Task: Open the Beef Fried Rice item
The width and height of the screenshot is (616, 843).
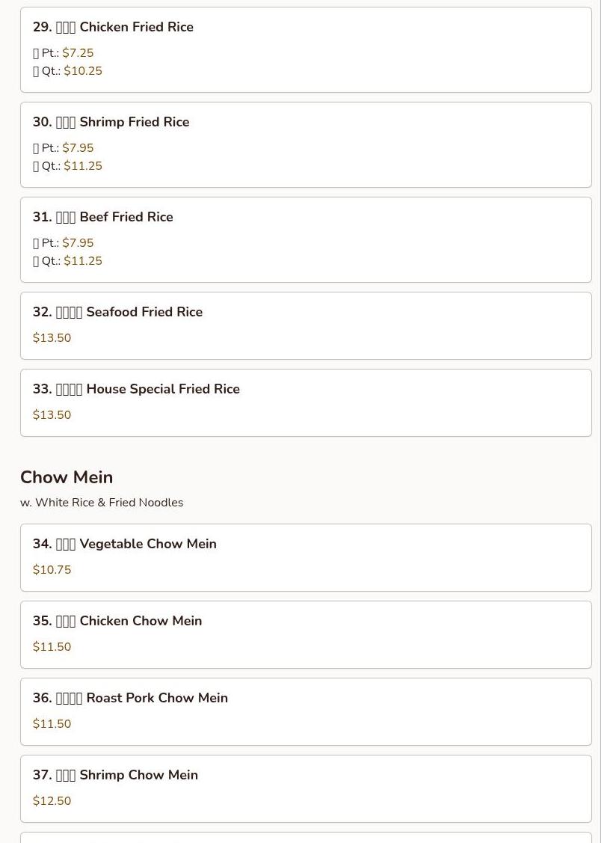Action: [x=306, y=240]
